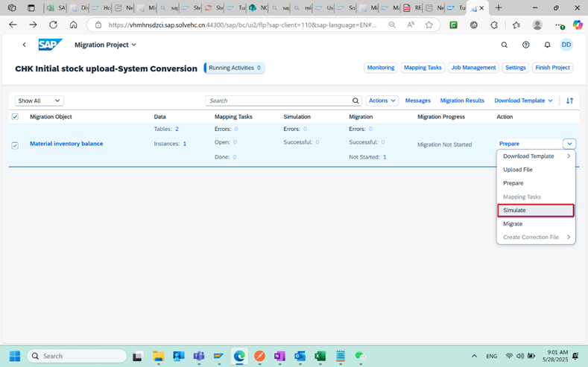Click the Migration Progress column header
Viewport: 588px width, 367px height.
[441, 116]
